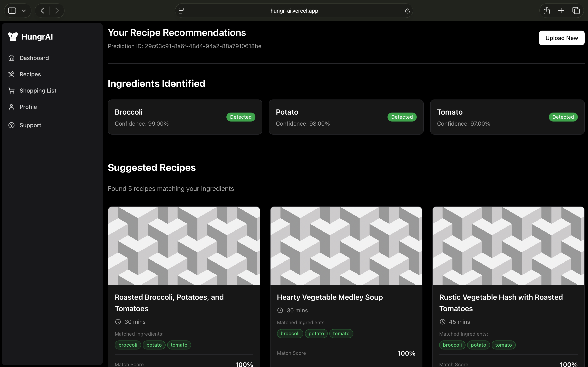This screenshot has width=588, height=367.
Task: Open a new browser tab
Action: [561, 11]
